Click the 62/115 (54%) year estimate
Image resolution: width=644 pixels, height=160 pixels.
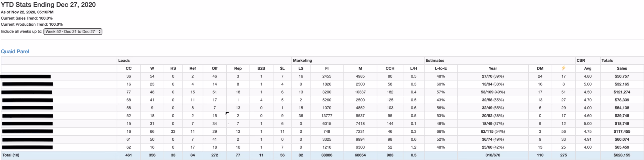pyautogui.click(x=493, y=131)
